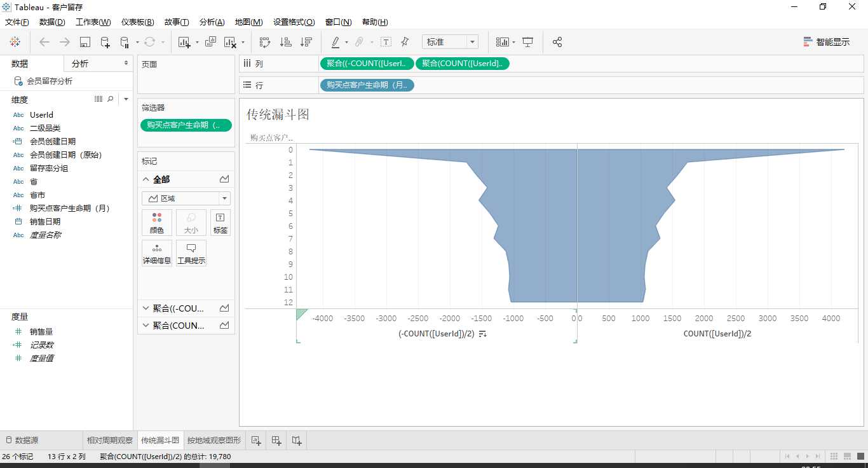Click new dashboard tab icon

[276, 440]
